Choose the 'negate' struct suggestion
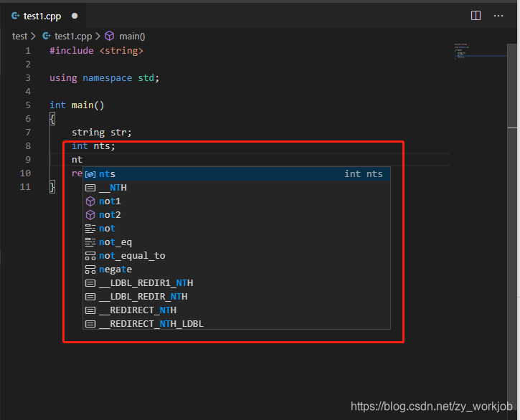This screenshot has height=420, width=520. click(x=236, y=269)
